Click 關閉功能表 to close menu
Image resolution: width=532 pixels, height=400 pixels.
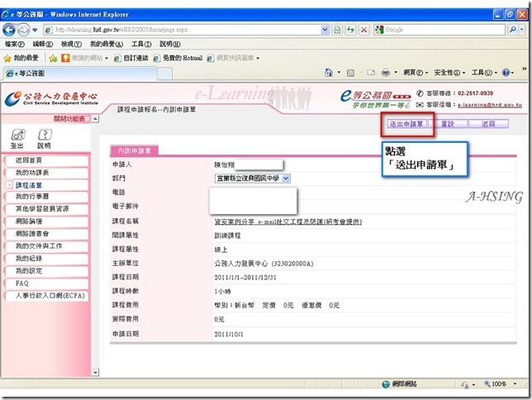pos(71,119)
